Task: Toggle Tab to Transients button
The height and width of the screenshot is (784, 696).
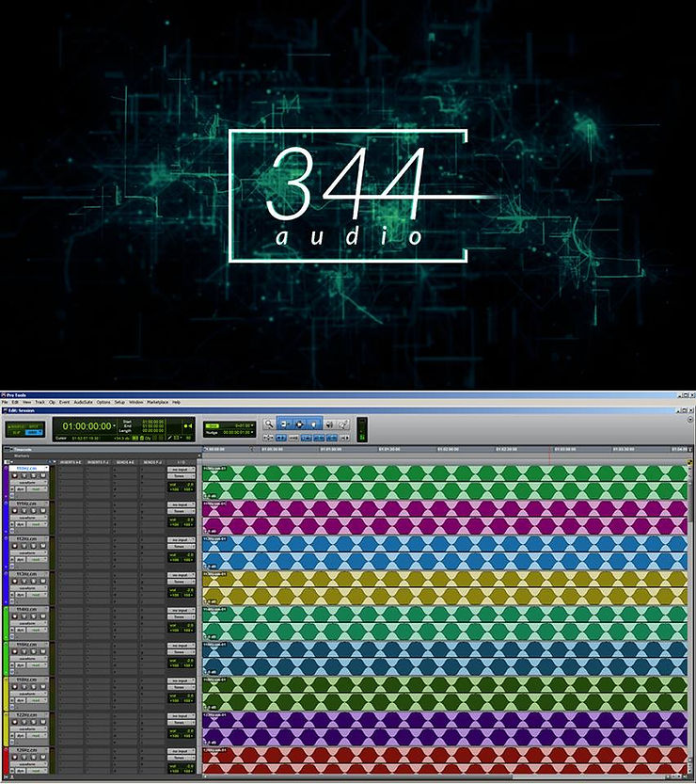Action: click(x=281, y=438)
